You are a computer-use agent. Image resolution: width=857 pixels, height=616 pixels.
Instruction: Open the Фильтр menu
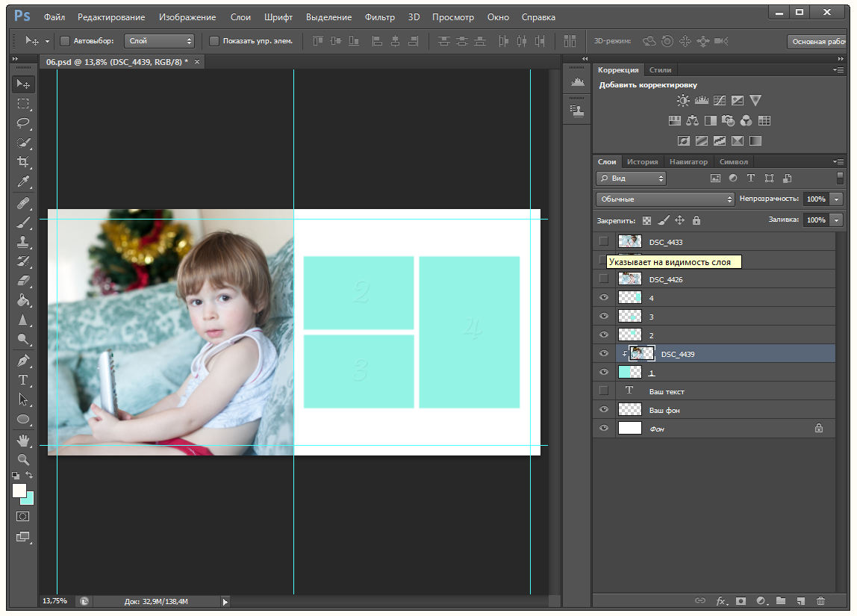point(380,16)
